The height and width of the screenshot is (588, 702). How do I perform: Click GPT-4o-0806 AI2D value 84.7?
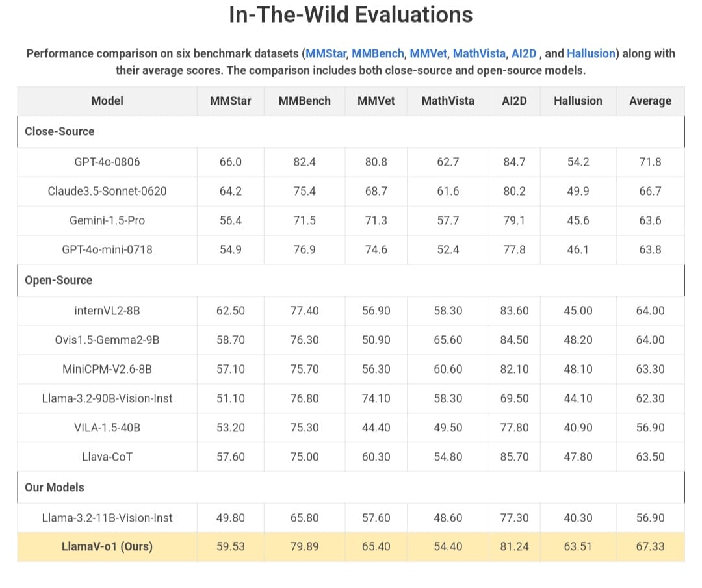(x=514, y=162)
